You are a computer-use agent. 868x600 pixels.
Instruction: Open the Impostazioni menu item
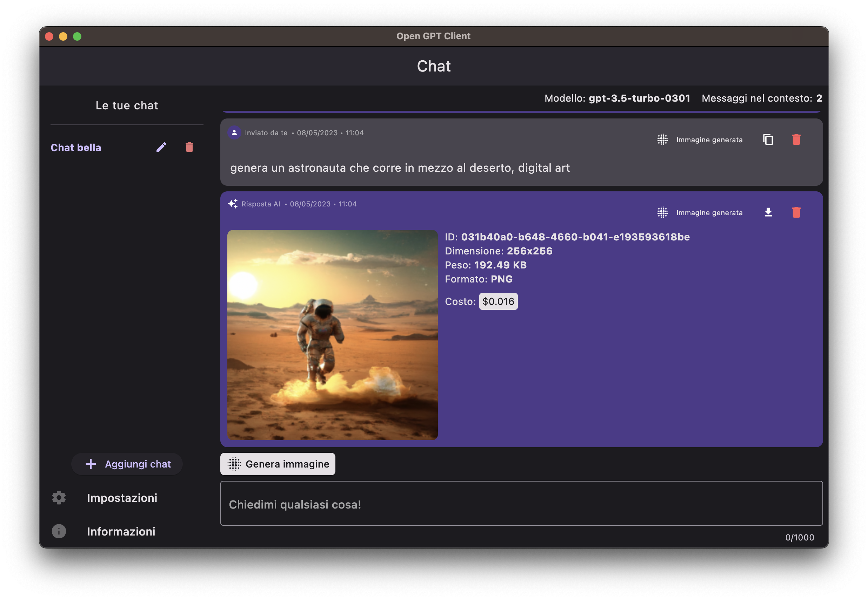(122, 498)
